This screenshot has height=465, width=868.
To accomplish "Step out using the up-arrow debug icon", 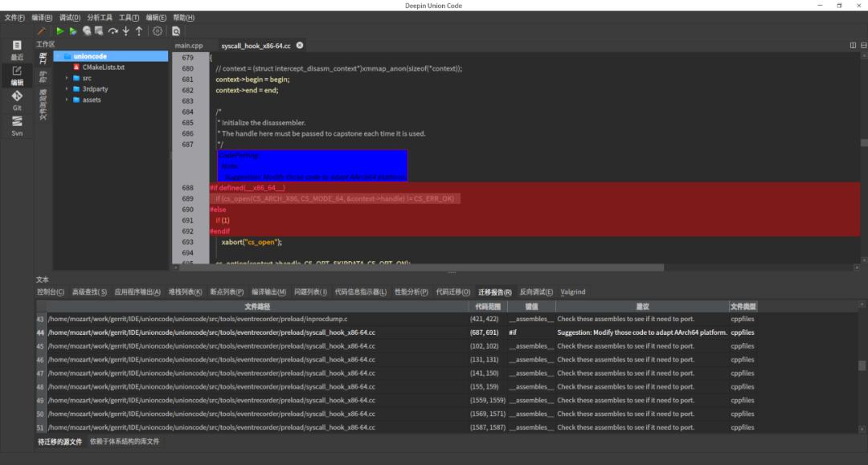I will coord(139,31).
